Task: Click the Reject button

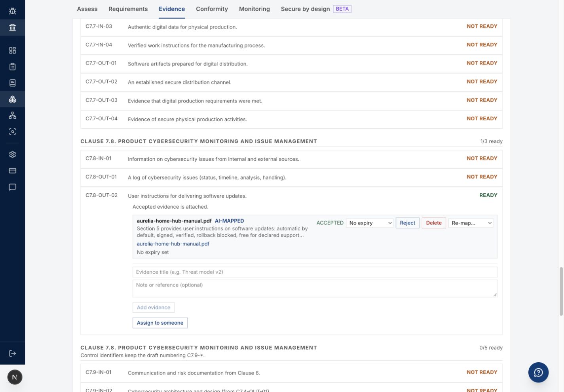Action: [407, 223]
